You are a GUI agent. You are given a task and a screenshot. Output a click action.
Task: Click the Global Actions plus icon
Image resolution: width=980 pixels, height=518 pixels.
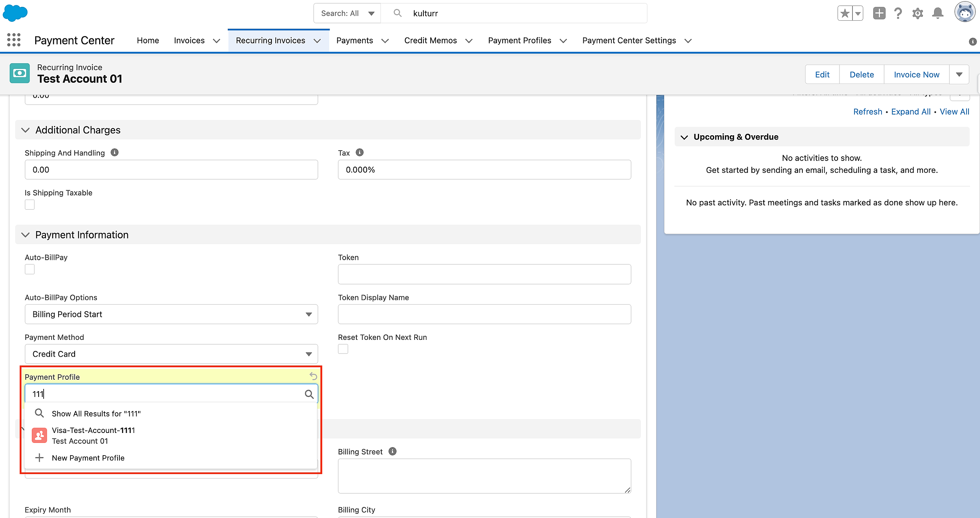(879, 13)
